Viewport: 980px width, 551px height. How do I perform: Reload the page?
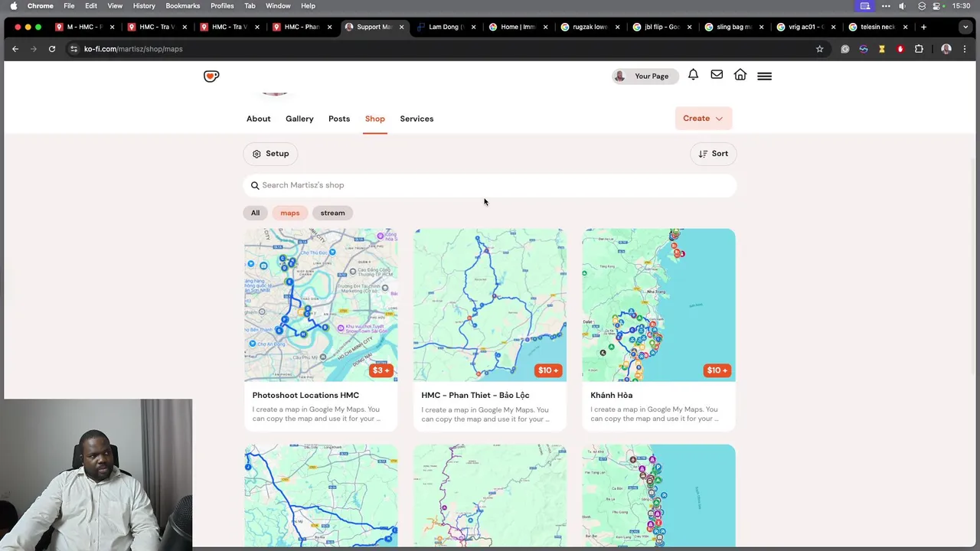point(52,49)
